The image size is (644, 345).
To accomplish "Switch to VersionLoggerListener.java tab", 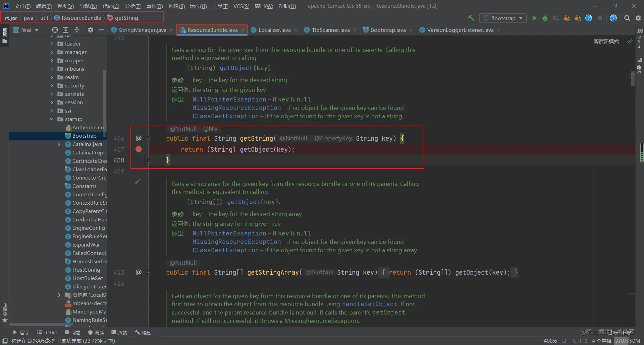I will tap(460, 30).
